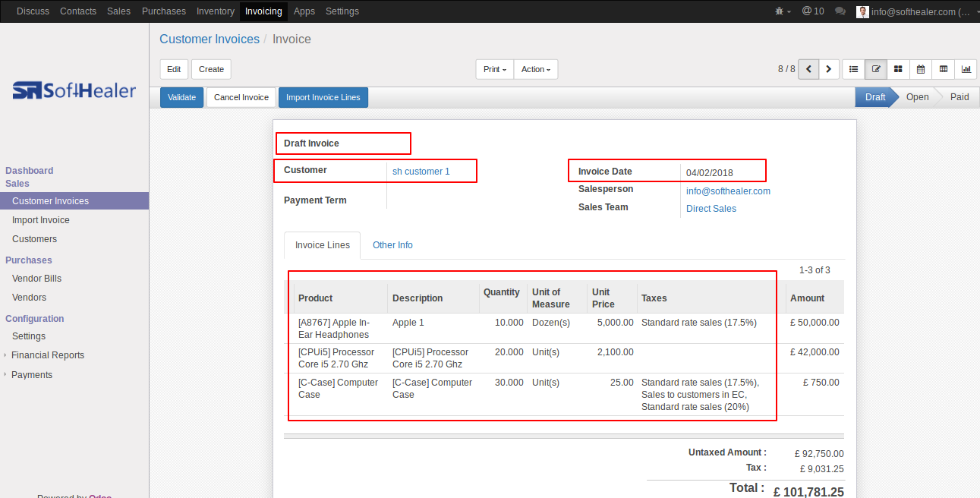This screenshot has height=498, width=980.
Task: Click the 8 / 8 pager counter
Action: (x=786, y=69)
